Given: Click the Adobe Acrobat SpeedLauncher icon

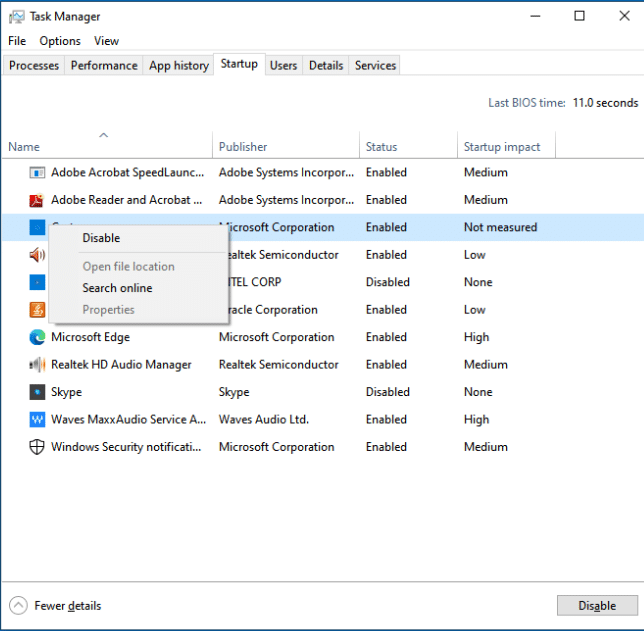Looking at the screenshot, I should click(37, 173).
